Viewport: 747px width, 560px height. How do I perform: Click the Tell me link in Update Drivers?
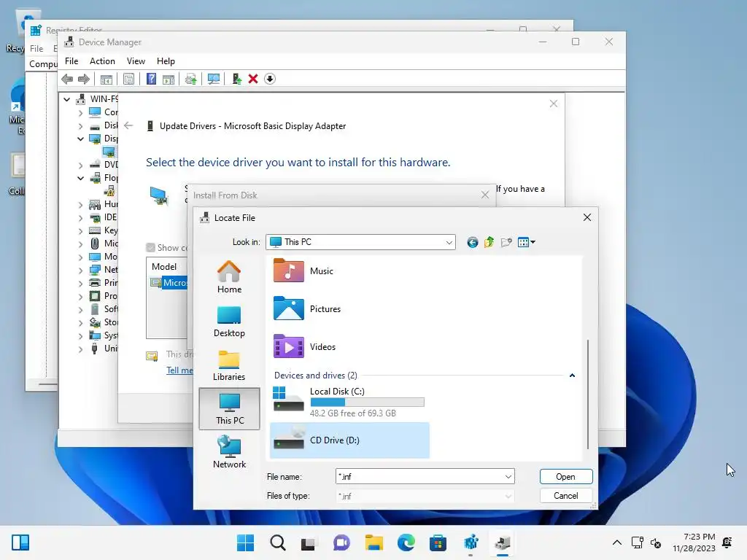point(179,370)
